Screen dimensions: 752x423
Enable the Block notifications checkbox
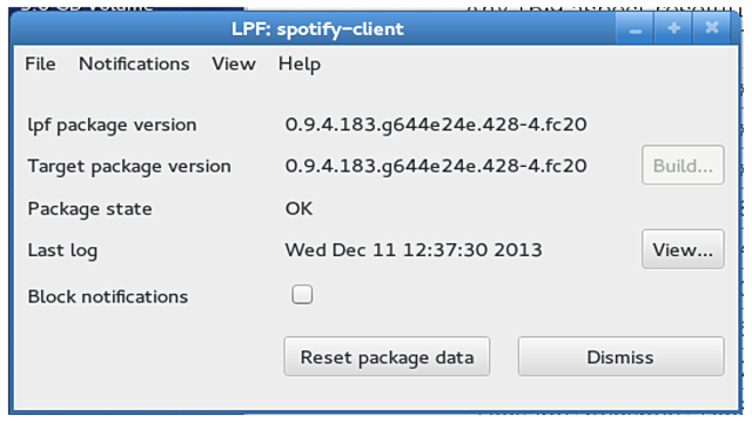click(302, 295)
